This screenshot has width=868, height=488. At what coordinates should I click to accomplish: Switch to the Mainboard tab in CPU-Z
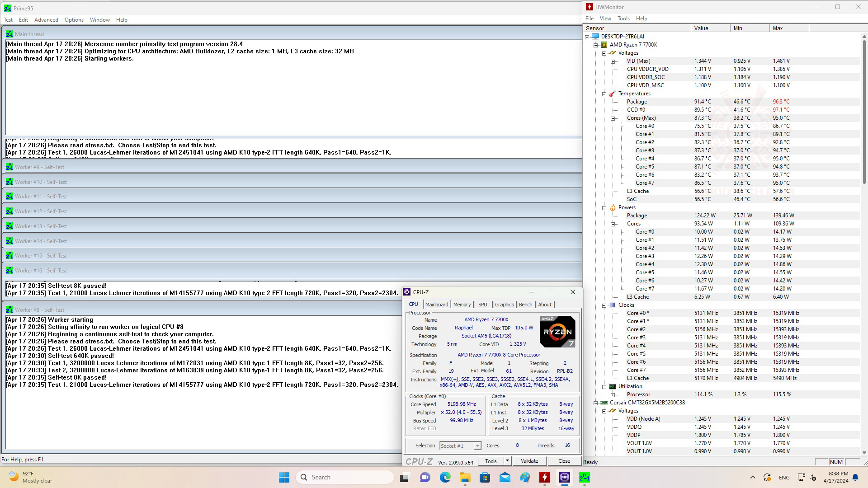click(436, 305)
